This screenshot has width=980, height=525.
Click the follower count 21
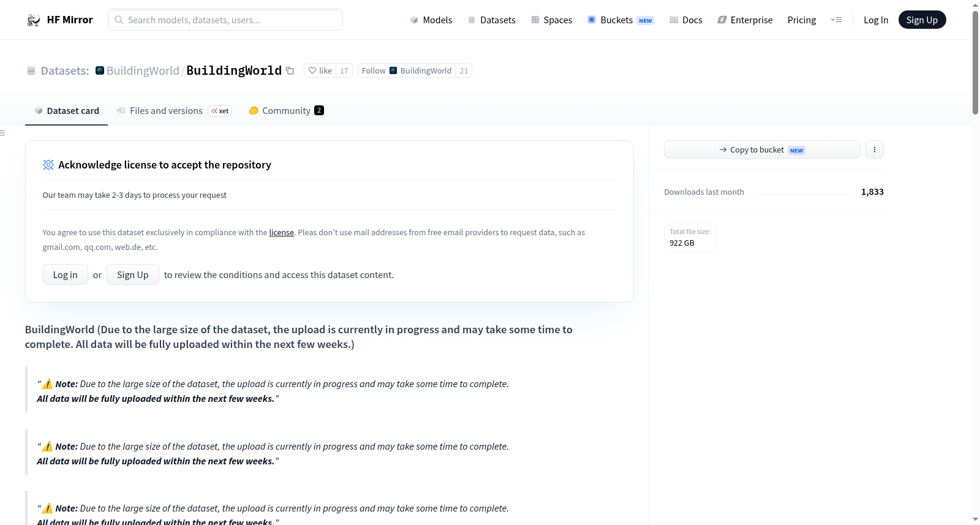[x=464, y=71]
